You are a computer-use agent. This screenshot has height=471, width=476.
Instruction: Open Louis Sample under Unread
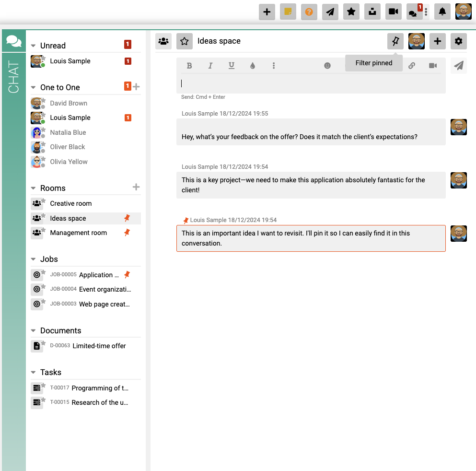pyautogui.click(x=86, y=61)
